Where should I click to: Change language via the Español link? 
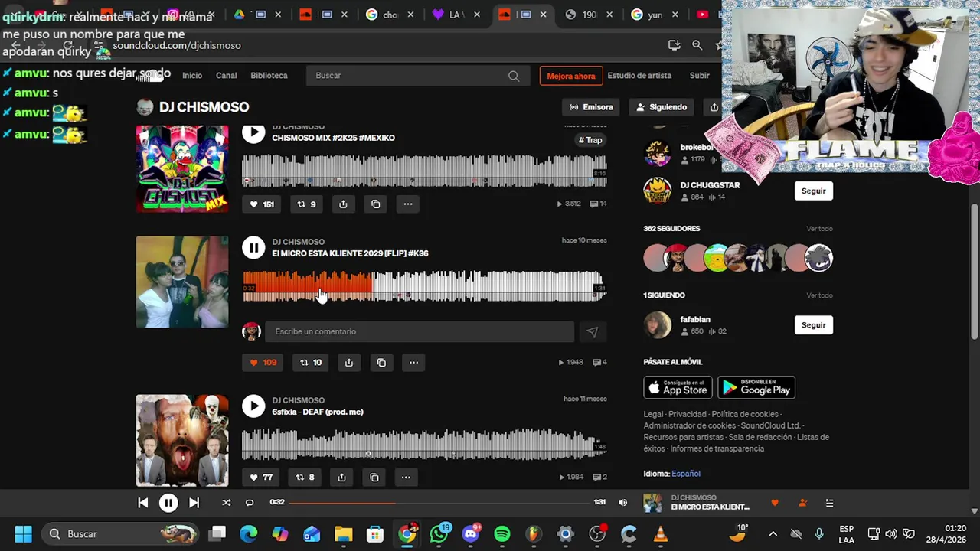pyautogui.click(x=686, y=474)
